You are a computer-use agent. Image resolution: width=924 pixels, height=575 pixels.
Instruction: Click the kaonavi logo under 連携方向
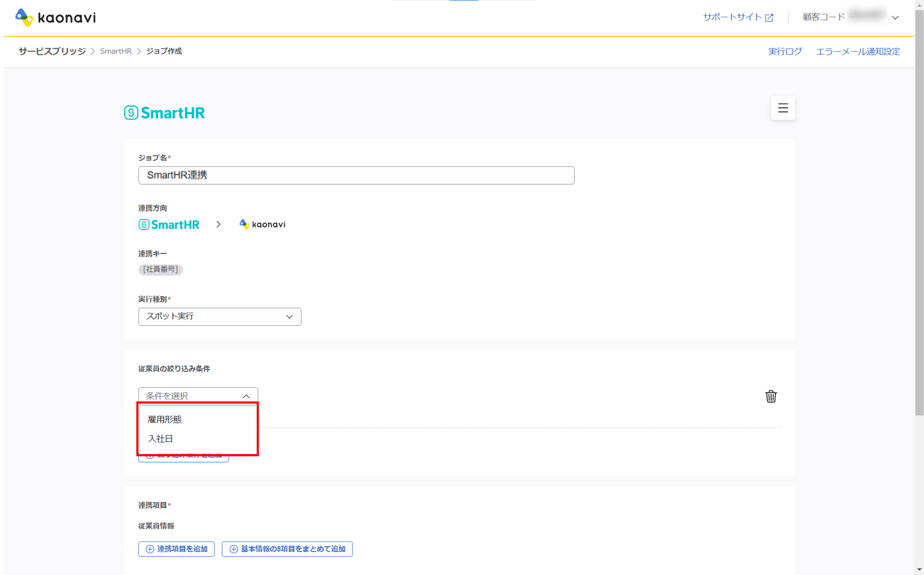[x=263, y=224]
